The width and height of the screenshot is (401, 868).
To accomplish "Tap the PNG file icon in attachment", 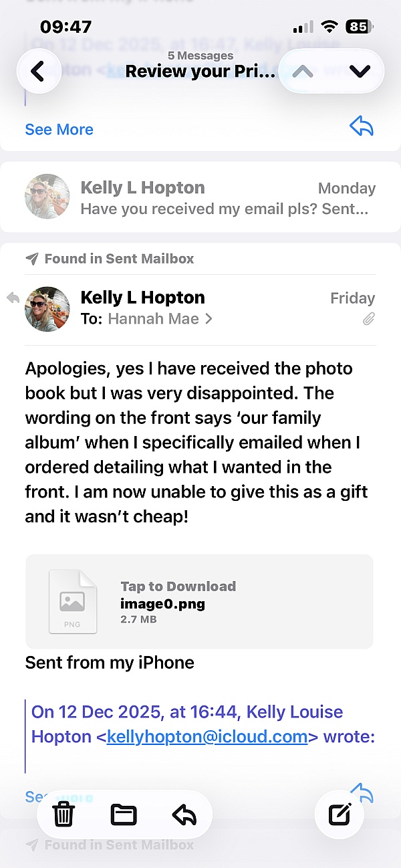I will 73,601.
